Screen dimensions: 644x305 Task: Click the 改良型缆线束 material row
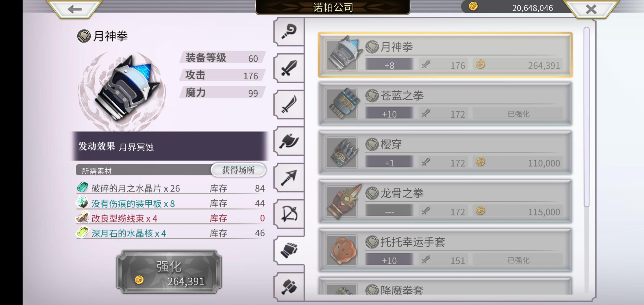pyautogui.click(x=171, y=218)
